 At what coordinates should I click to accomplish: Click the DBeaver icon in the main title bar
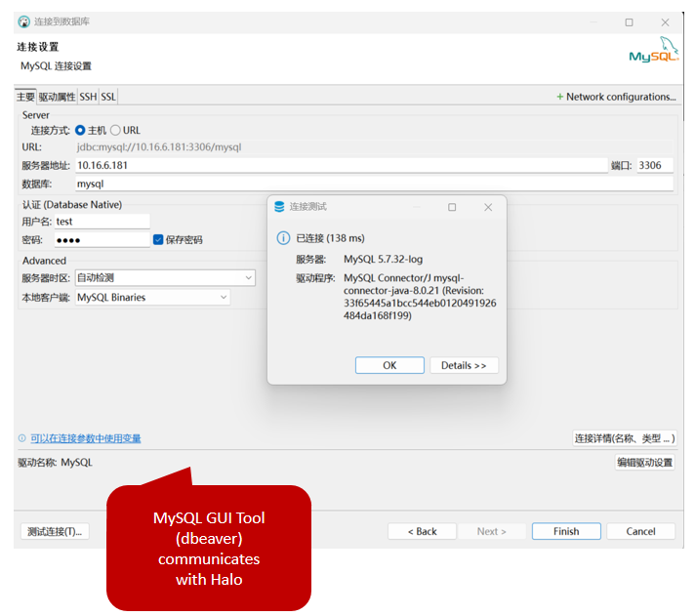click(x=24, y=21)
